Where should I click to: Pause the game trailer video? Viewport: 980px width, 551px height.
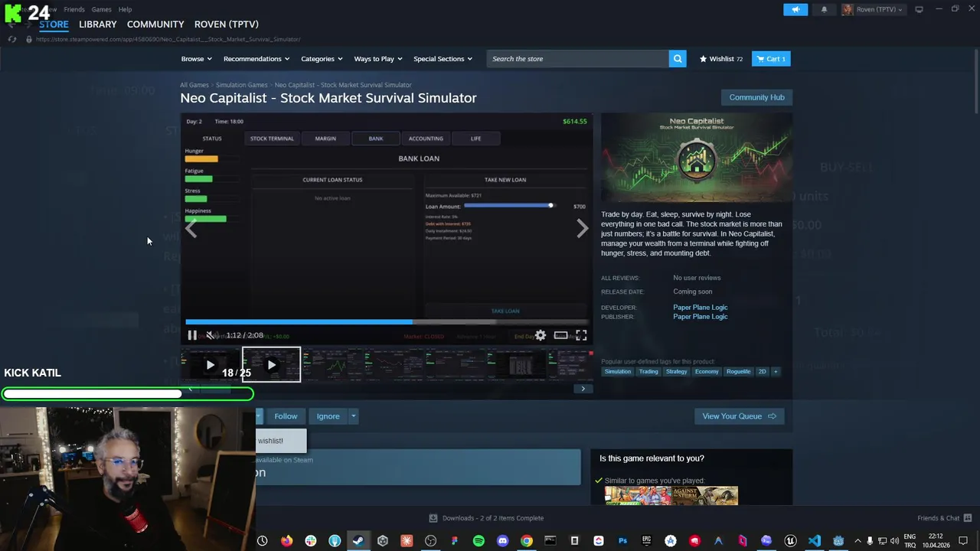[x=192, y=335]
